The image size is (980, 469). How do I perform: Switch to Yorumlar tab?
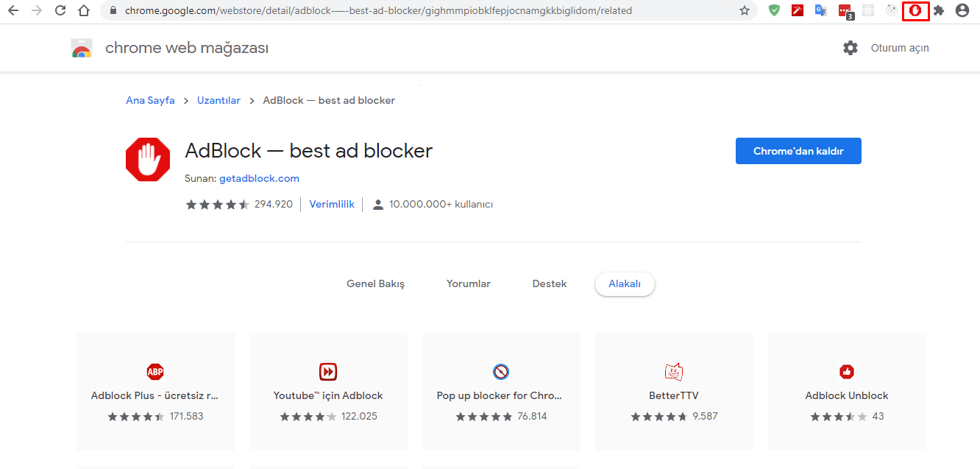coord(469,284)
